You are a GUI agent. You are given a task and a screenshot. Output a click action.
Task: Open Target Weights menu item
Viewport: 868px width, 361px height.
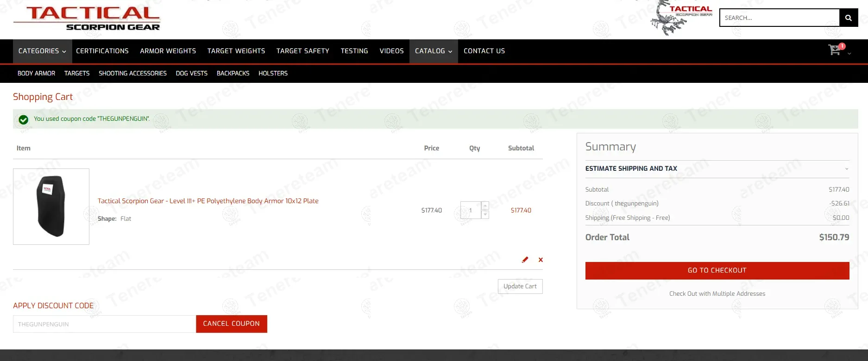tap(236, 51)
